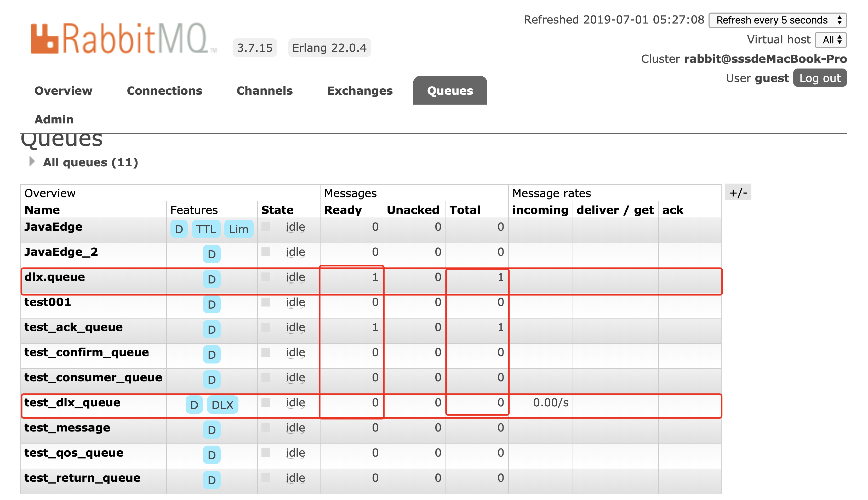Click the TTL feature badge on JavaEdge

206,229
